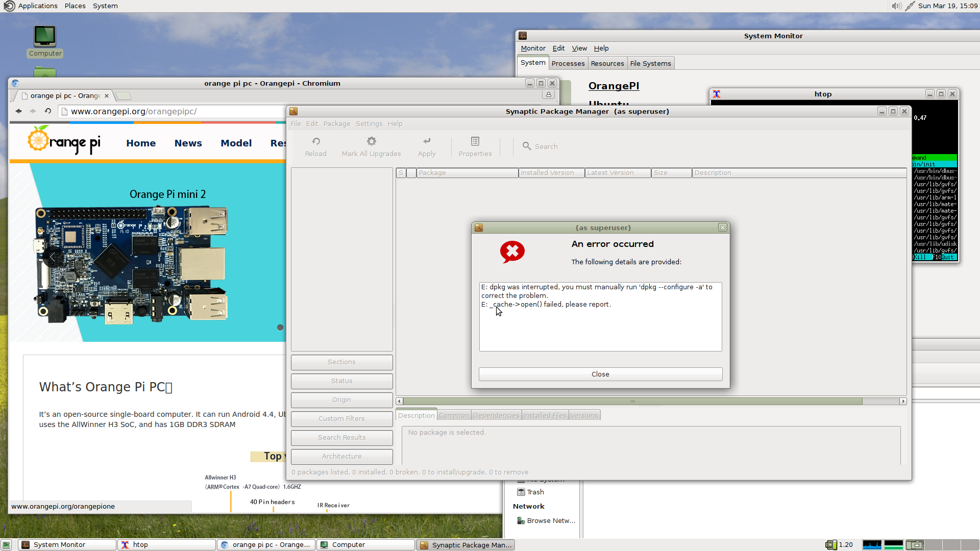980x551 pixels.
Task: Switch to the Dependencies tab in Synaptic
Action: tap(496, 415)
